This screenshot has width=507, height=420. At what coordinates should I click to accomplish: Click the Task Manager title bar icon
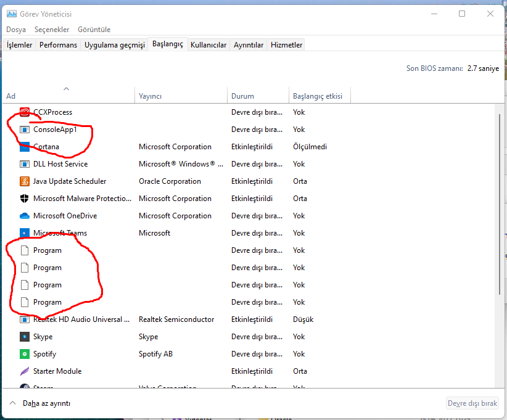[12, 14]
